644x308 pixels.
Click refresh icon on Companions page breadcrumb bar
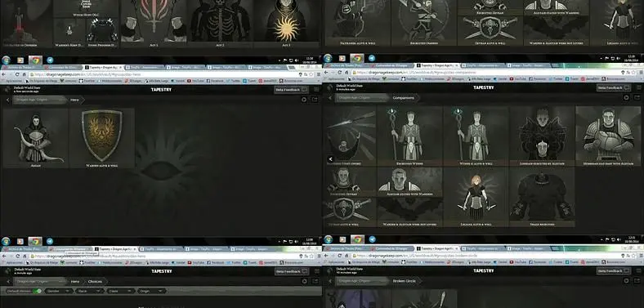click(x=626, y=98)
